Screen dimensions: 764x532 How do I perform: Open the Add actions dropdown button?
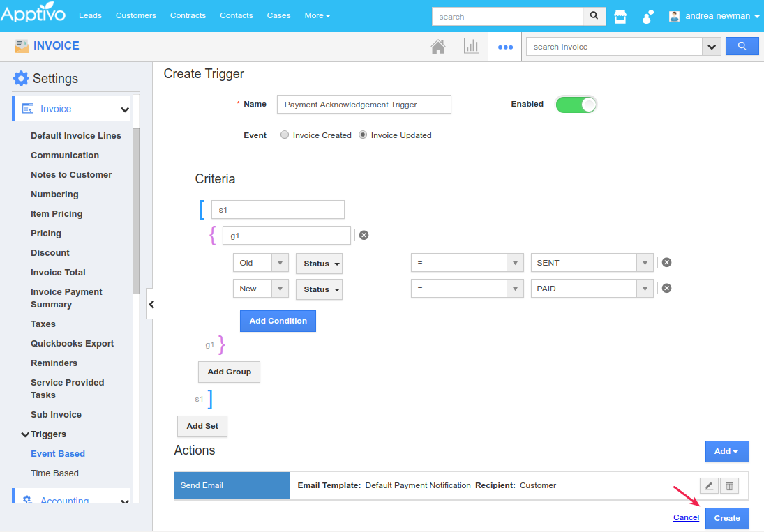click(727, 451)
